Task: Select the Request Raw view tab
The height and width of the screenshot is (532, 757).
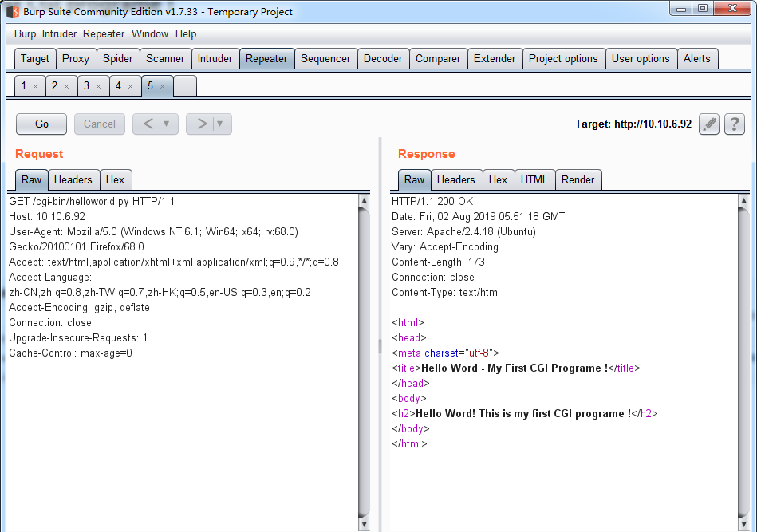Action: [31, 180]
